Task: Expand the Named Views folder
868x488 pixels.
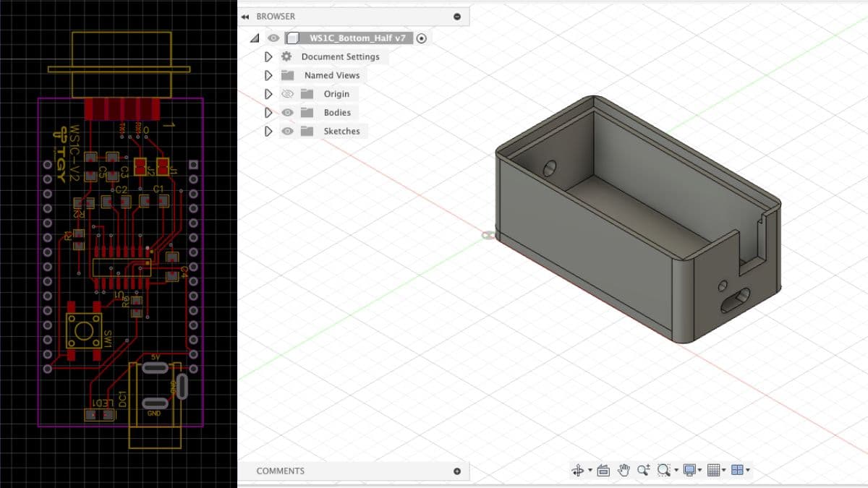Action: [268, 75]
